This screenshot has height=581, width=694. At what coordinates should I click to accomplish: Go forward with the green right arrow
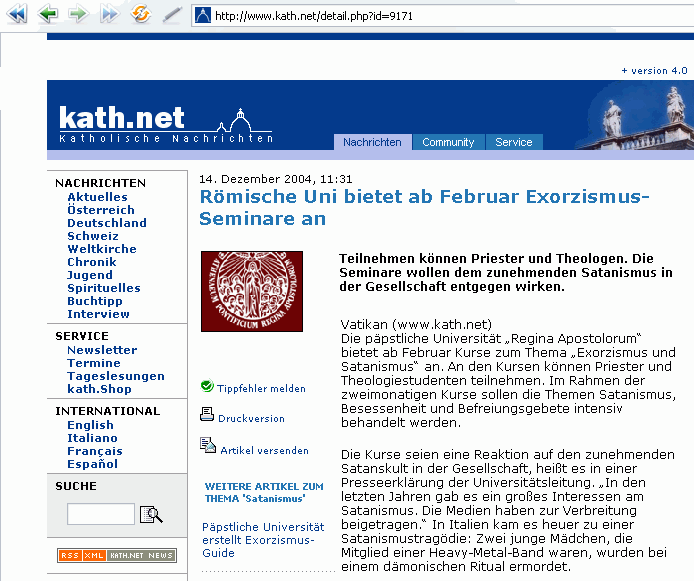tap(78, 14)
